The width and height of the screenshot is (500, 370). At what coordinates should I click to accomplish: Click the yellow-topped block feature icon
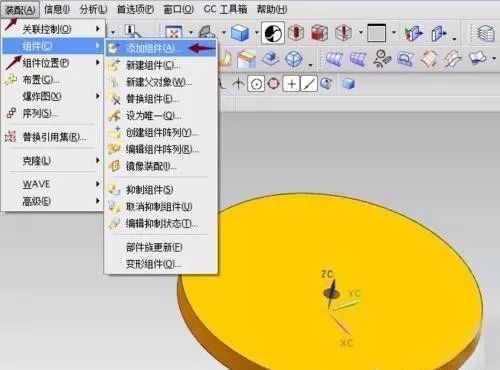(x=247, y=59)
